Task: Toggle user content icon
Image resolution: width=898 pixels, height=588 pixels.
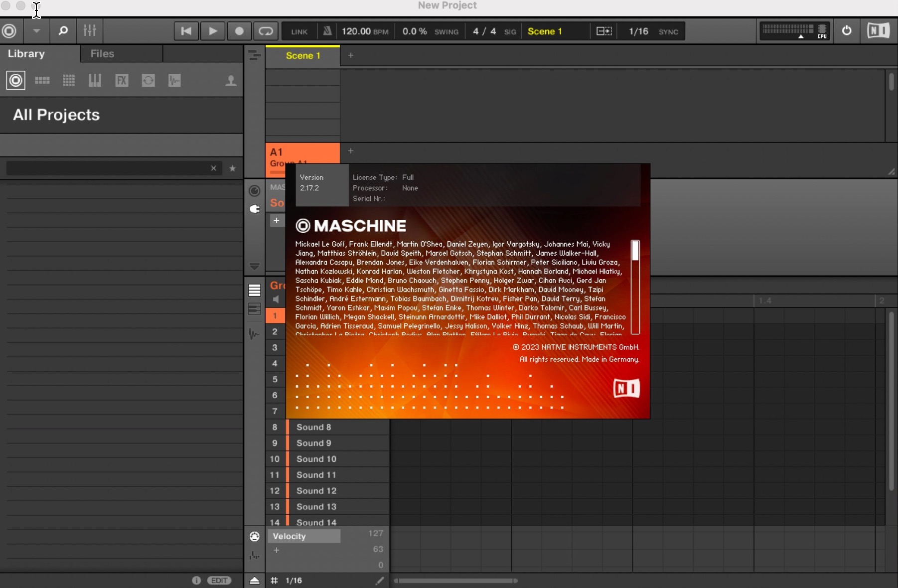Action: [x=230, y=80]
